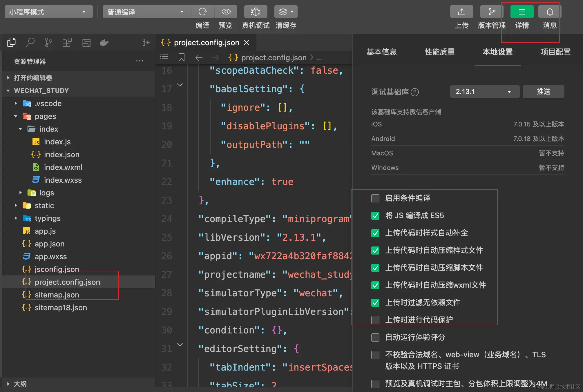Screen dimensions: 583x392
Task: Click the bookmark icon in editor bar
Action: click(x=182, y=57)
